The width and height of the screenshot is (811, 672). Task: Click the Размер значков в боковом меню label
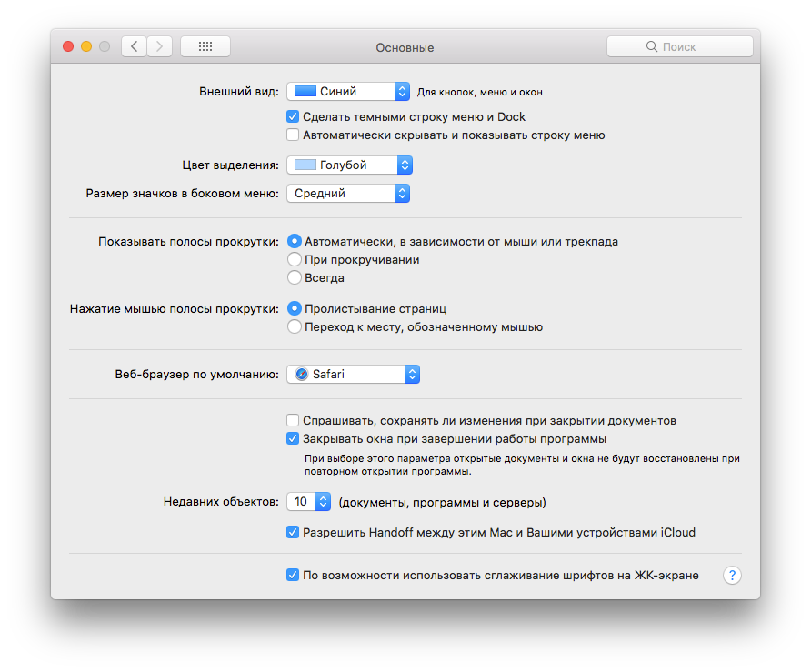[183, 194]
